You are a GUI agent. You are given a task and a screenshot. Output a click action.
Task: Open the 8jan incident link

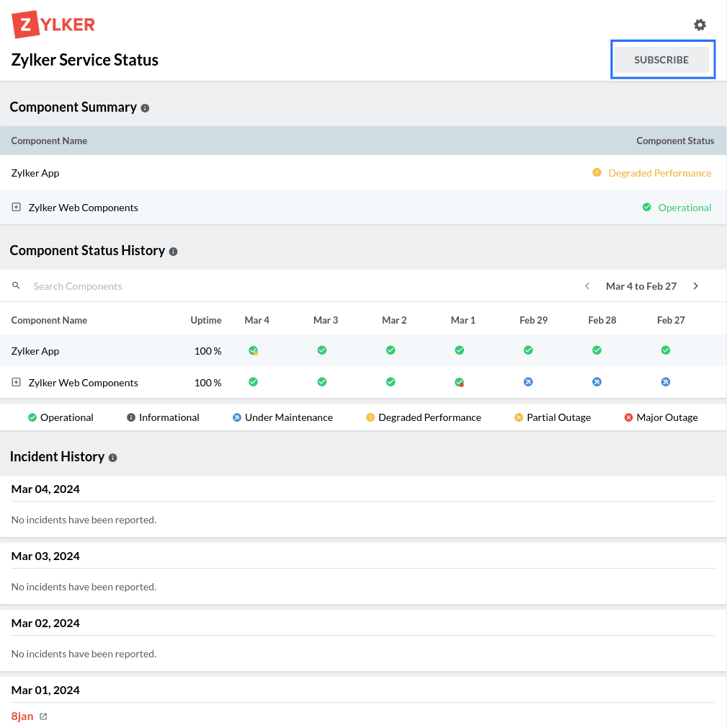pyautogui.click(x=22, y=716)
